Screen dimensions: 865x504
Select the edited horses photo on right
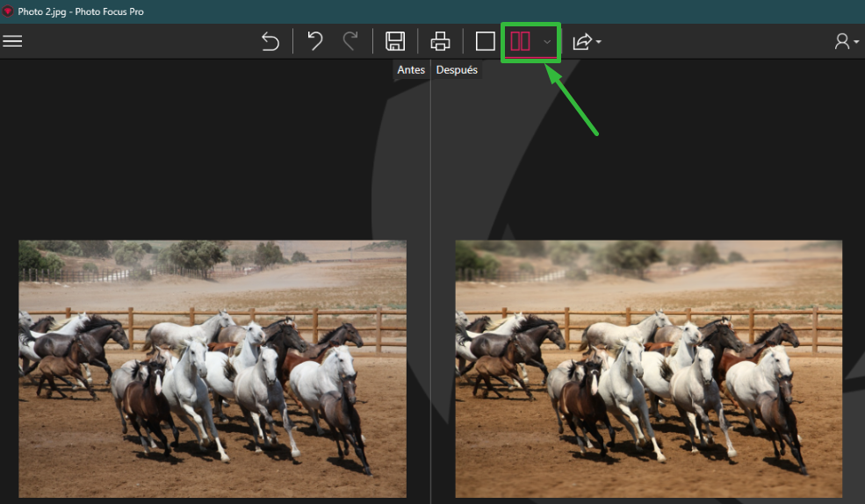[x=649, y=369]
